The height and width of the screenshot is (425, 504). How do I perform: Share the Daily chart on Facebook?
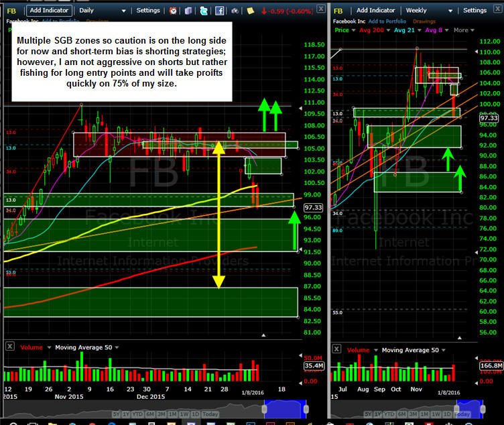click(x=220, y=11)
